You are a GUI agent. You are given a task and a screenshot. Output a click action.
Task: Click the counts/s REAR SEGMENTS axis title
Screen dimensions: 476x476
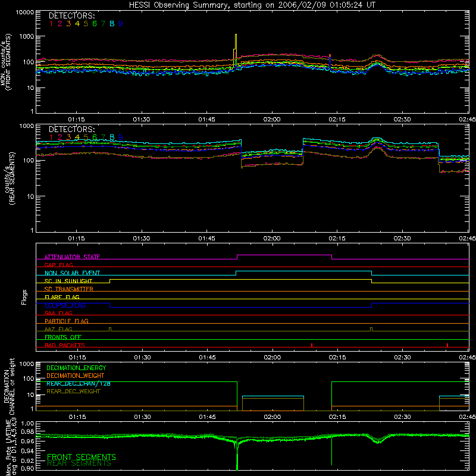[9, 178]
